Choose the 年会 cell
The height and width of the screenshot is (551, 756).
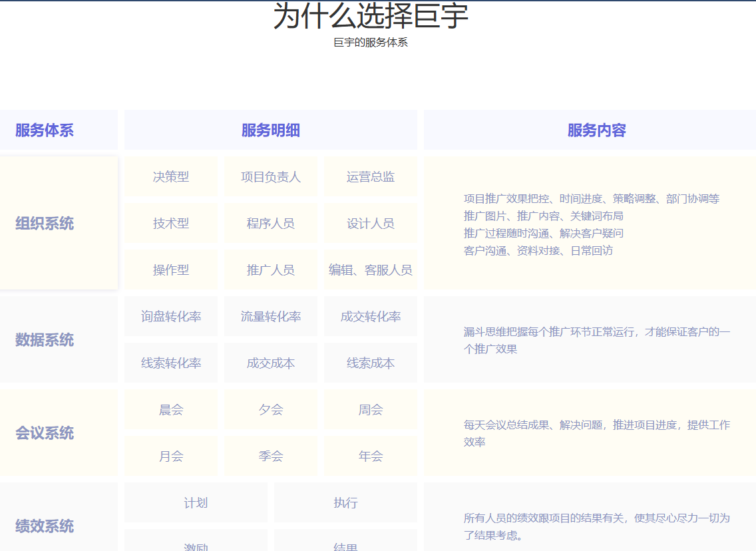click(371, 456)
